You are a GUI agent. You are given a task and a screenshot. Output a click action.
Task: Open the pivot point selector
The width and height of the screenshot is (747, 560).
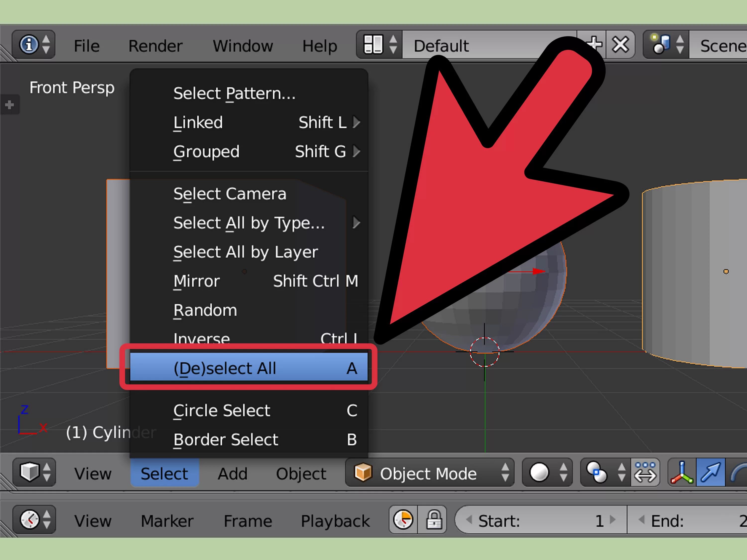click(606, 472)
